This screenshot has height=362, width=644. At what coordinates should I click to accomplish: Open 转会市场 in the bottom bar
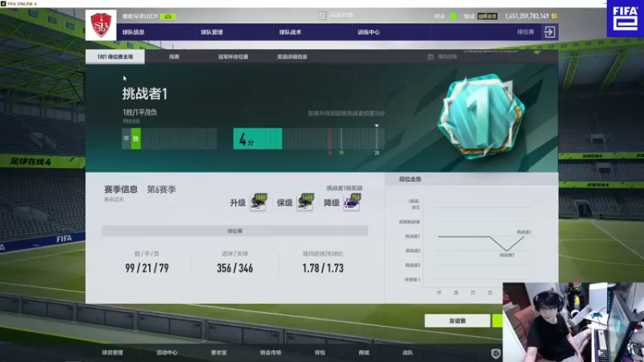pos(270,352)
